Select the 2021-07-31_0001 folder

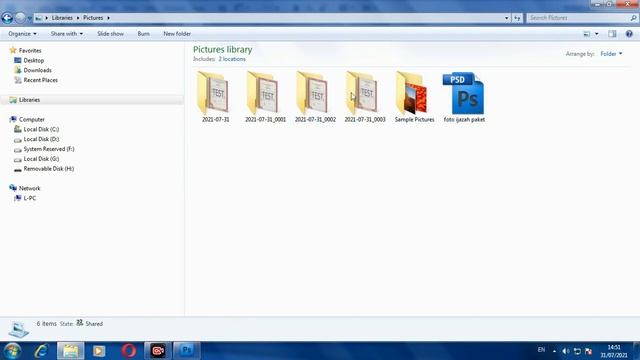[x=265, y=97]
